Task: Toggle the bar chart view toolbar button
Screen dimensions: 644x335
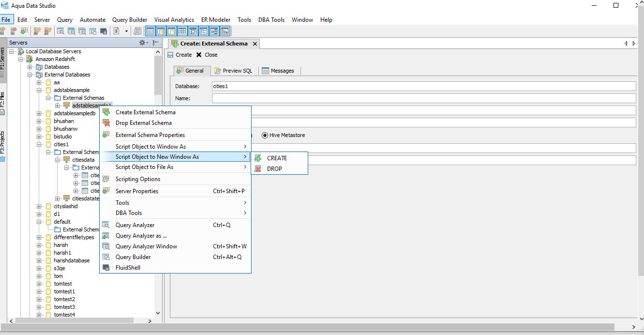Action: tap(224, 31)
